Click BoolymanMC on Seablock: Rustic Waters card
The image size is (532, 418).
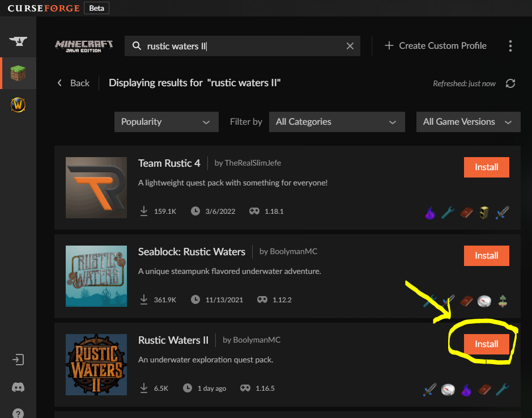coord(293,251)
